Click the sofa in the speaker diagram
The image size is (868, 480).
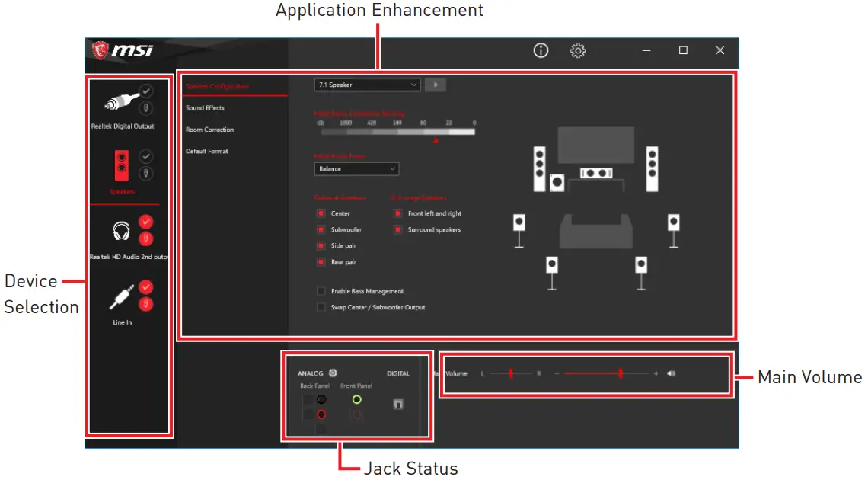596,232
